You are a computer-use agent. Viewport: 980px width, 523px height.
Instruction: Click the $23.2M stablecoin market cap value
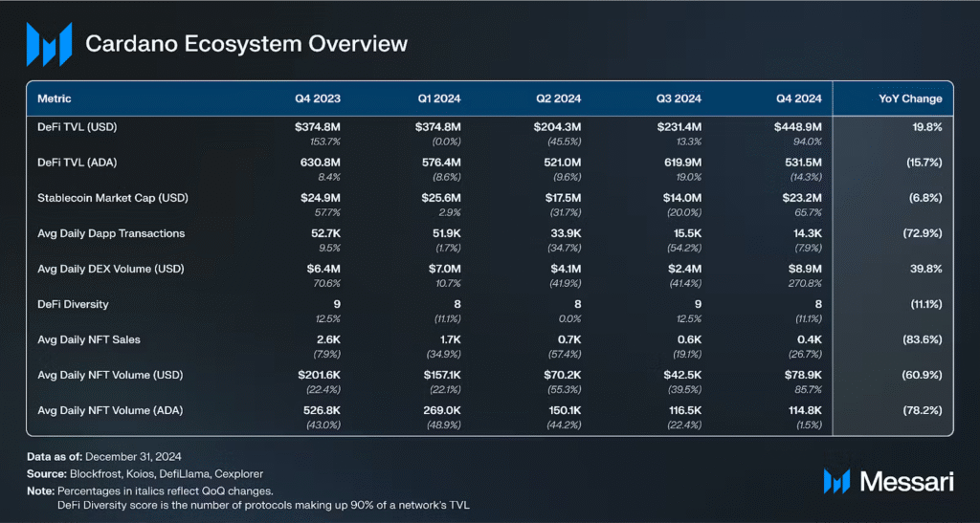point(803,198)
